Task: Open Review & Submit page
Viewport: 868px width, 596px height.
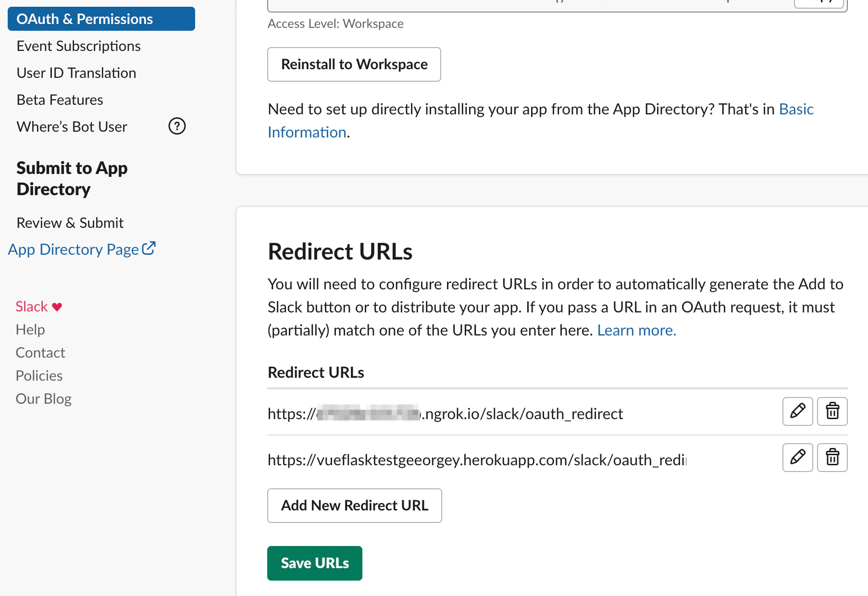Action: pyautogui.click(x=70, y=223)
